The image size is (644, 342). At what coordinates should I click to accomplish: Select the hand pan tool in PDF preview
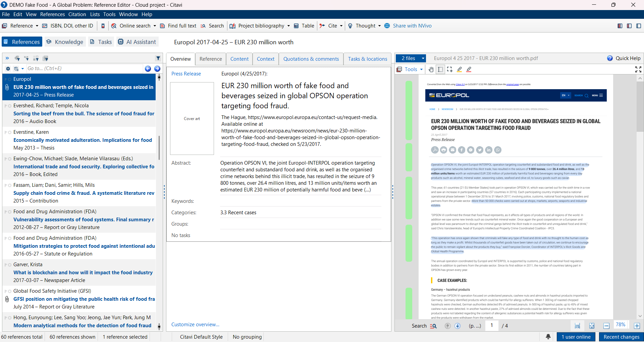point(431,69)
